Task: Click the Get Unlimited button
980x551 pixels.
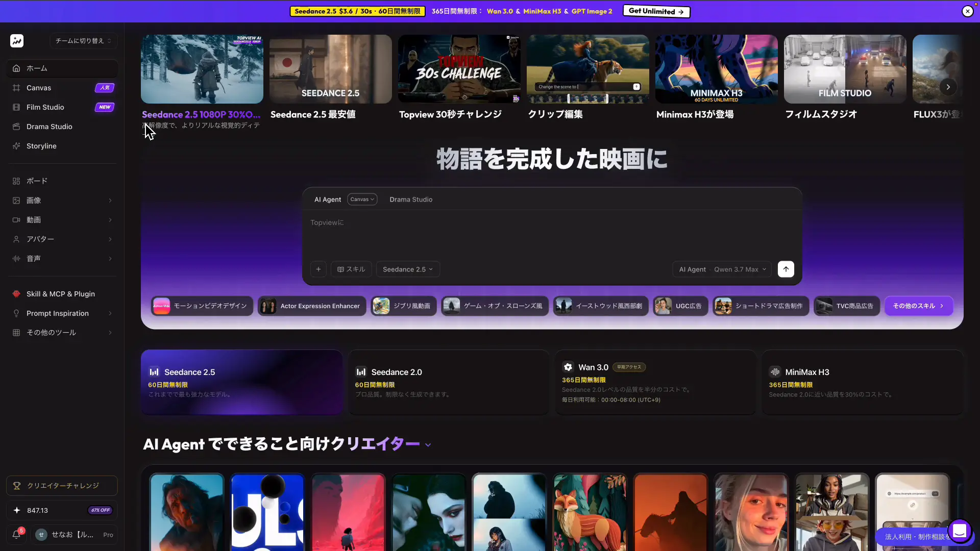Action: [656, 11]
